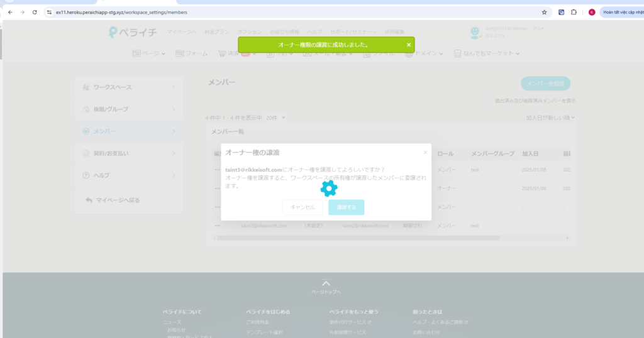Viewport: 644px width, 338px height.
Task: Click ページトップへ up arrow in footer
Action: tap(325, 284)
